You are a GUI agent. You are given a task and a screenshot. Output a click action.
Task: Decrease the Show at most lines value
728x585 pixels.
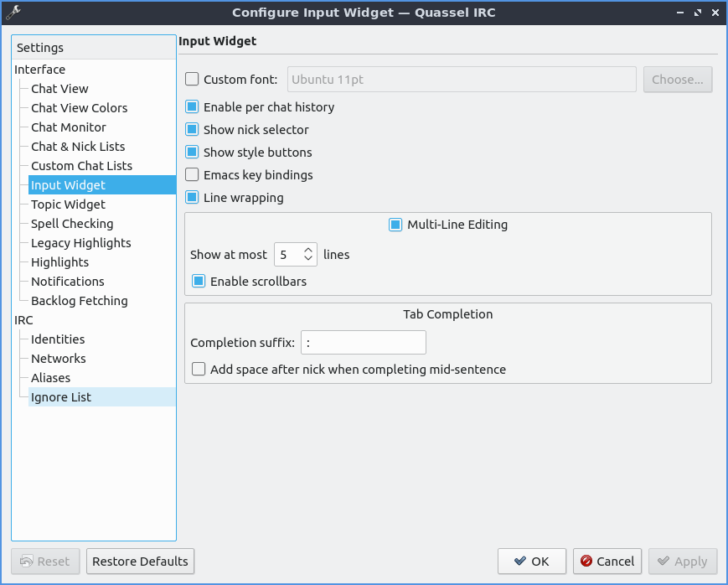click(x=308, y=259)
